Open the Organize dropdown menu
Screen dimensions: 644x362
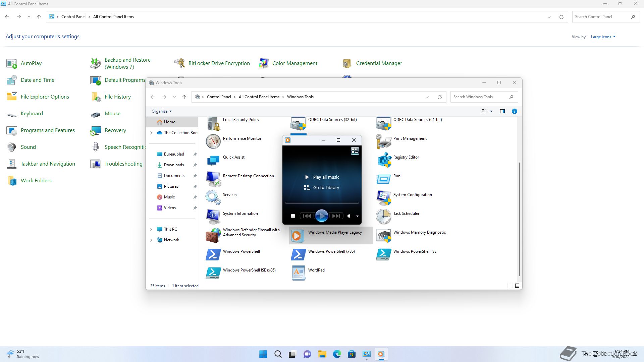[162, 111]
